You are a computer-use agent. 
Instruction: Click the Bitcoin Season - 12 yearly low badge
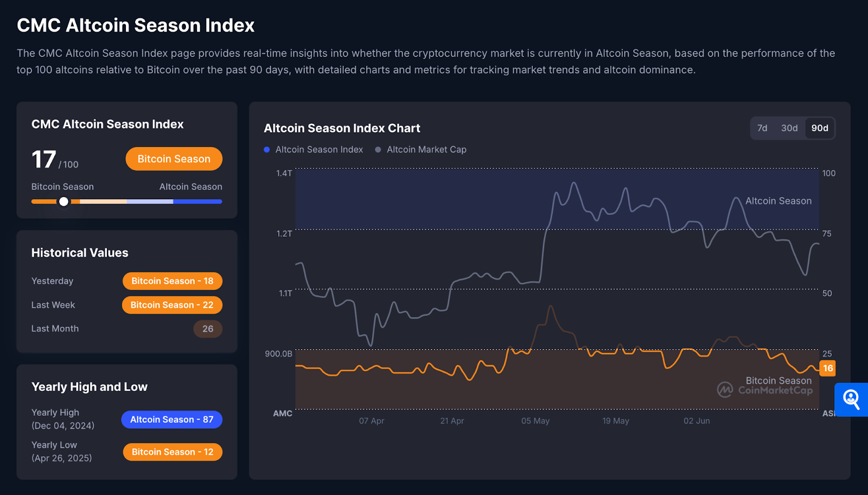click(173, 452)
